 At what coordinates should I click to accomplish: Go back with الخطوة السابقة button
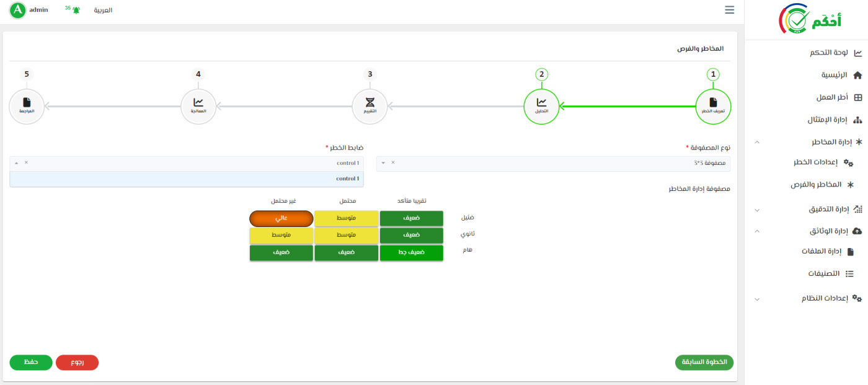704,362
